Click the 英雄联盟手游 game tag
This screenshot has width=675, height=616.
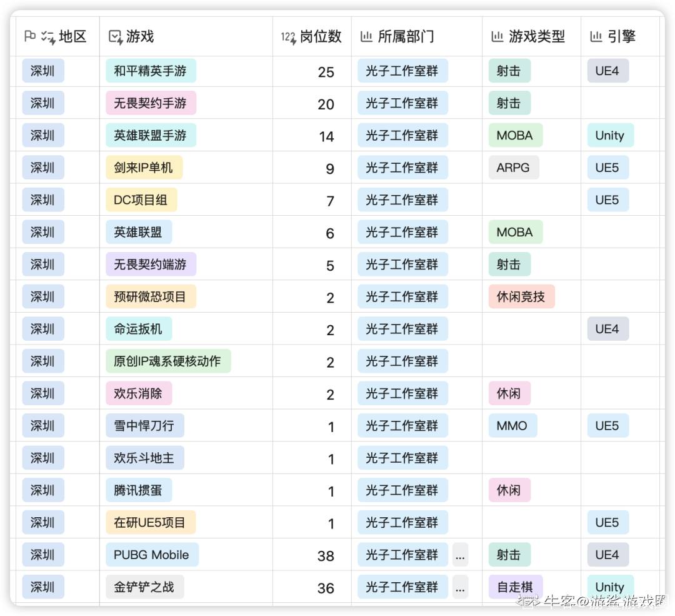pos(151,135)
